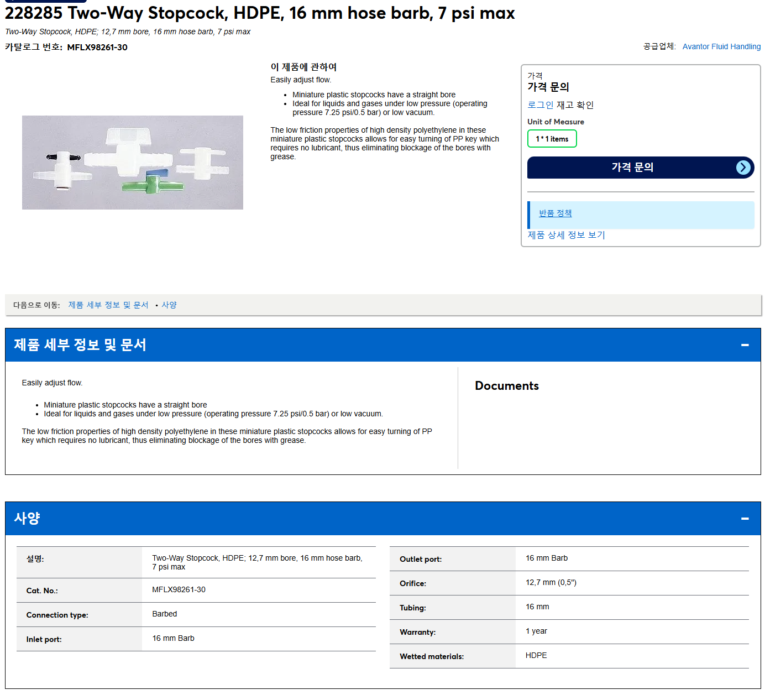Jump to 제품 세부 정보 및 문서 anchor

click(x=108, y=305)
